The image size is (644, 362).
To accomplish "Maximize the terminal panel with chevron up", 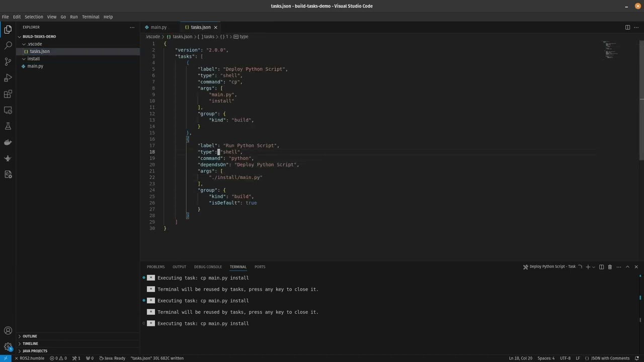I will [x=627, y=267].
